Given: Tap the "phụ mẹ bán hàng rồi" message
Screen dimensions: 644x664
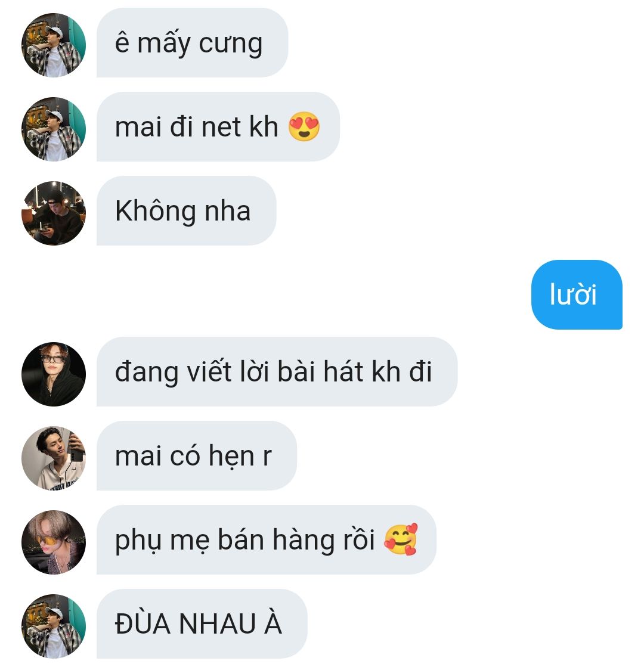Looking at the screenshot, I should point(267,539).
